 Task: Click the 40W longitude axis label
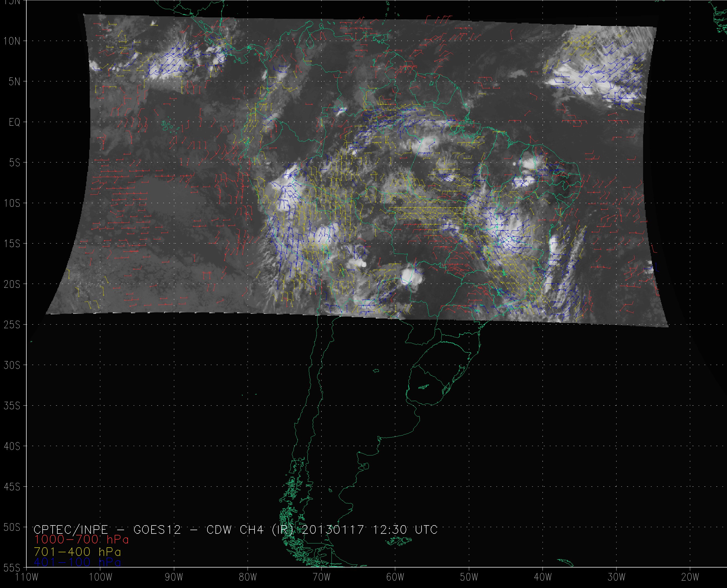tap(543, 577)
